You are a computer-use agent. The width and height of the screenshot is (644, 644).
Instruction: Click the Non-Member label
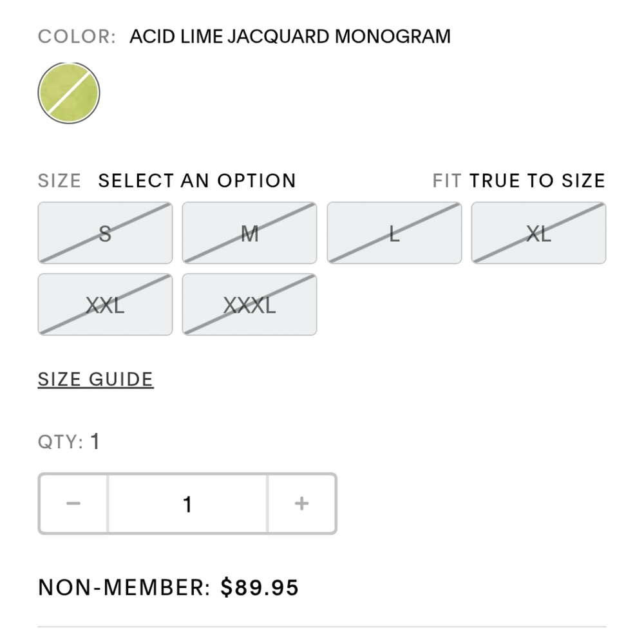point(124,587)
